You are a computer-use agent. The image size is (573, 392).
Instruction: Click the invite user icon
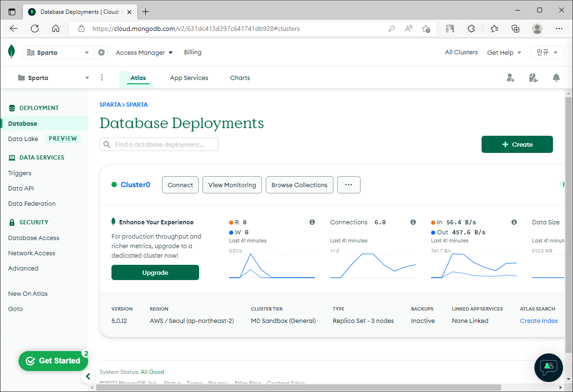[511, 78]
